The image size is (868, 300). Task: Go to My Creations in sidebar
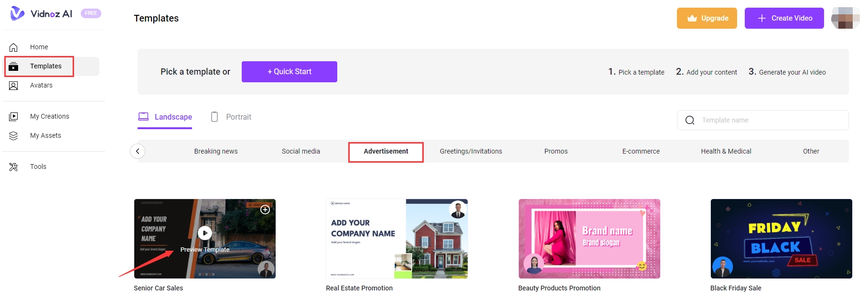tap(49, 116)
